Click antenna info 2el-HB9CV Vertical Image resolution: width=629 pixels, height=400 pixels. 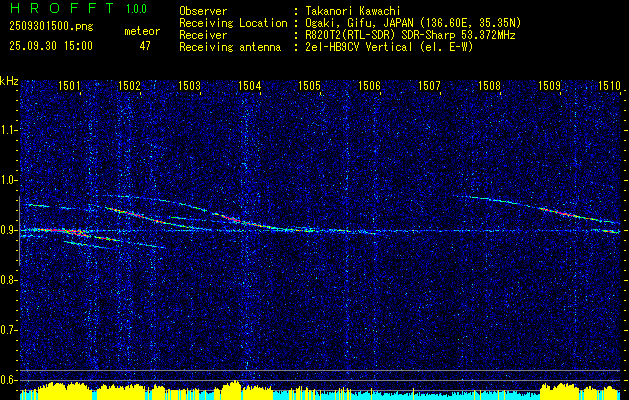[389, 47]
